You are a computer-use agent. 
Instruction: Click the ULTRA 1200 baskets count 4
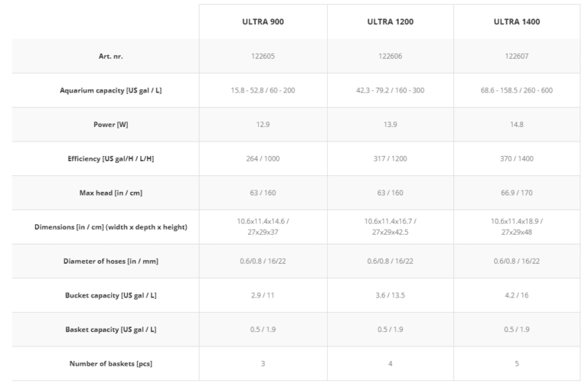pyautogui.click(x=390, y=363)
